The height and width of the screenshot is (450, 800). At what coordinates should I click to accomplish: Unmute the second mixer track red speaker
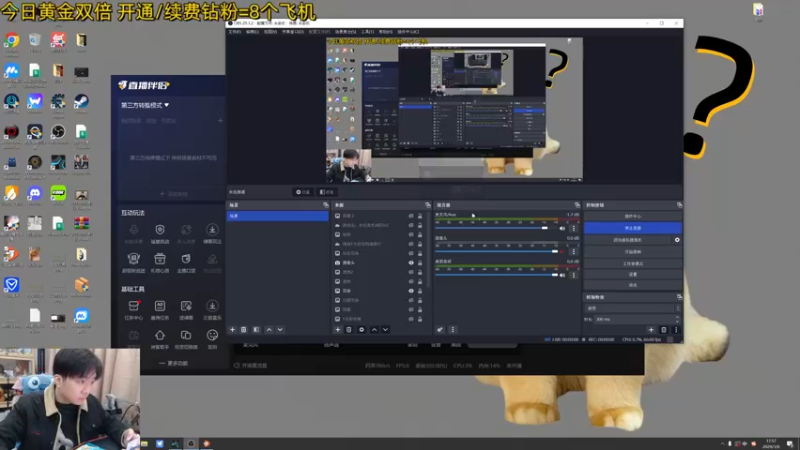pyautogui.click(x=562, y=252)
